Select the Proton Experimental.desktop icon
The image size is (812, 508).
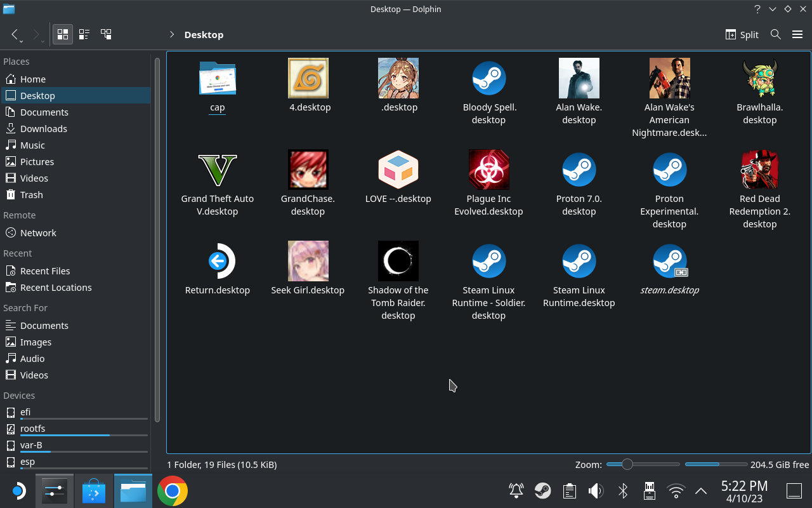coord(669,170)
